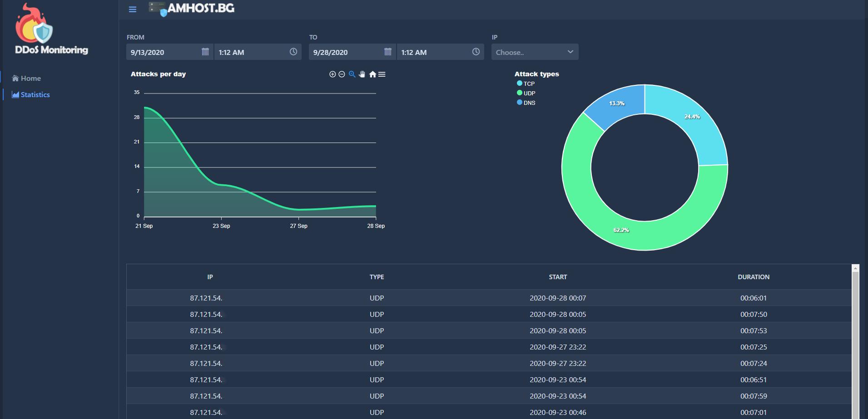Screen dimensions: 868x419
Task: Open the chart export menu icon
Action: [x=382, y=74]
